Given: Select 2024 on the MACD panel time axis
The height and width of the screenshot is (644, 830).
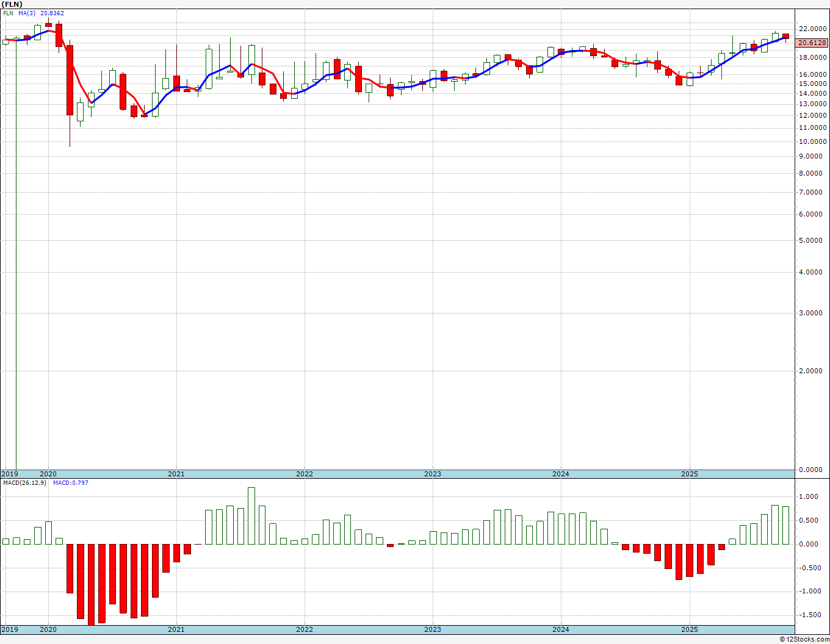Looking at the screenshot, I should point(561,629).
